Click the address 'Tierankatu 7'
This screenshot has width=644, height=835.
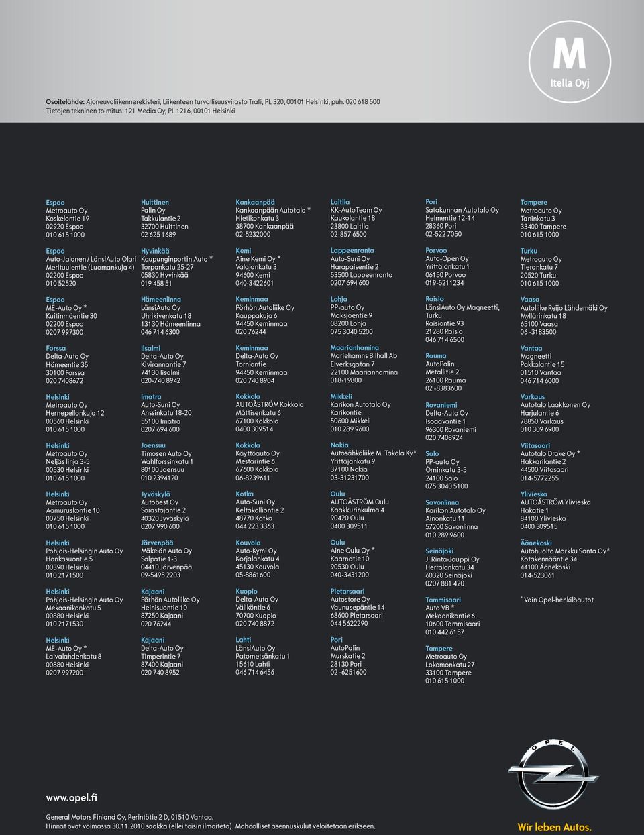(539, 267)
